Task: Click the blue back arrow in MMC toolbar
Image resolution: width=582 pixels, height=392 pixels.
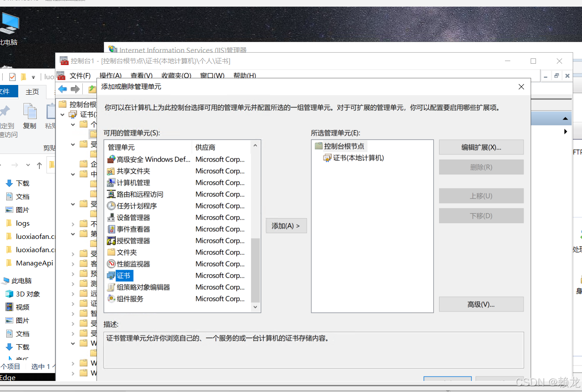Action: (62, 89)
